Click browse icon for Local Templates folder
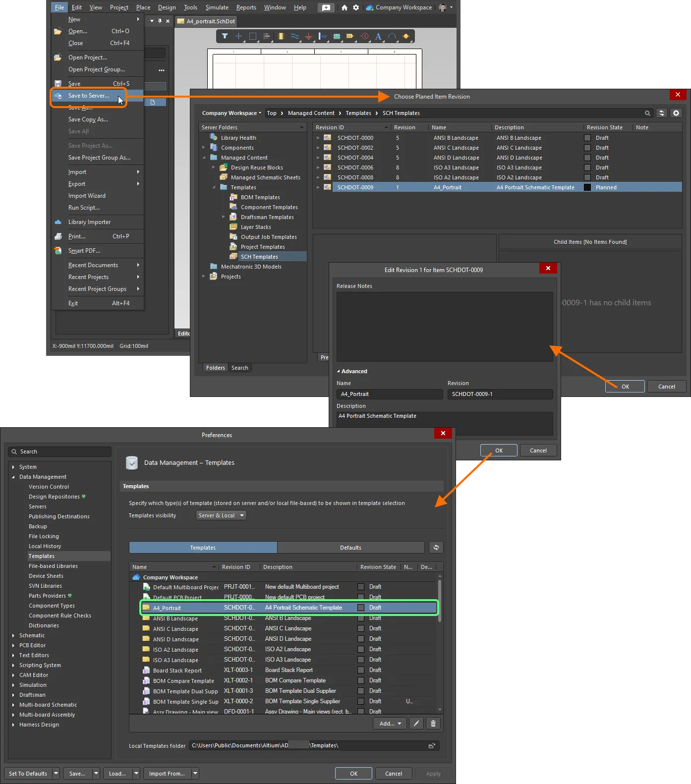The height and width of the screenshot is (784, 691). (432, 745)
